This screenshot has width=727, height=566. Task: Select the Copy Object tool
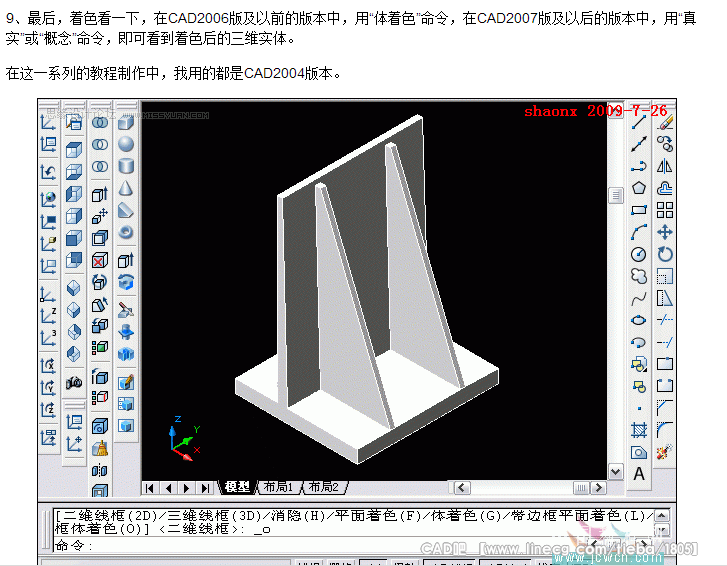tap(665, 144)
